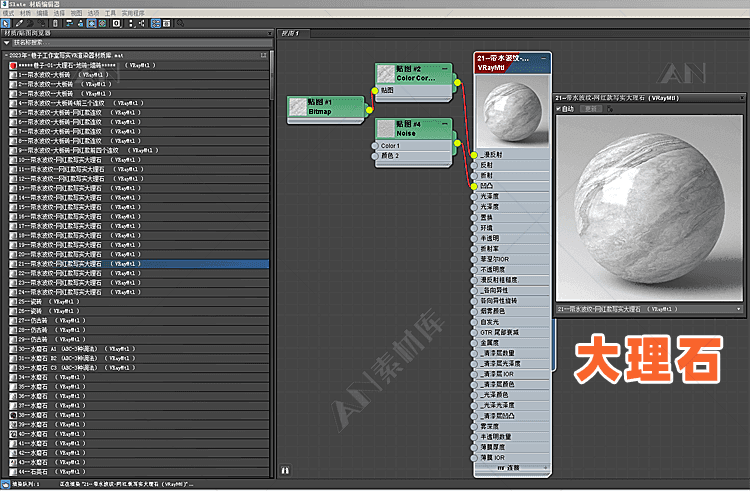Click the Noise node thumbnail icon
750x491 pixels.
[386, 128]
